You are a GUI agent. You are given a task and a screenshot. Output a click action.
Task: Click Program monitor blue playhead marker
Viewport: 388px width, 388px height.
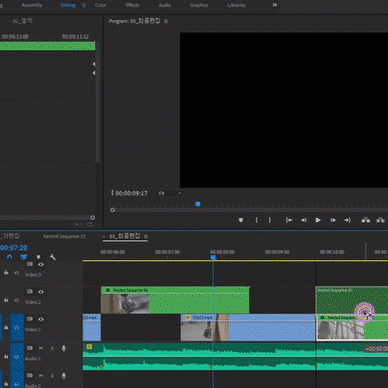198,204
